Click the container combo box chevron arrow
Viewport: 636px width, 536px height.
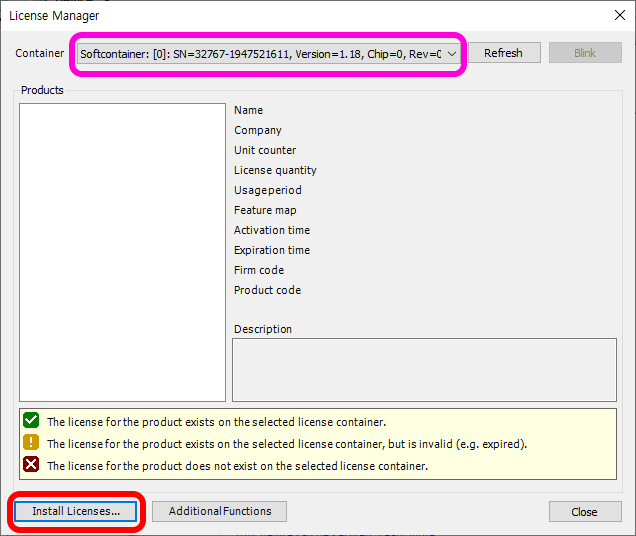click(x=452, y=53)
